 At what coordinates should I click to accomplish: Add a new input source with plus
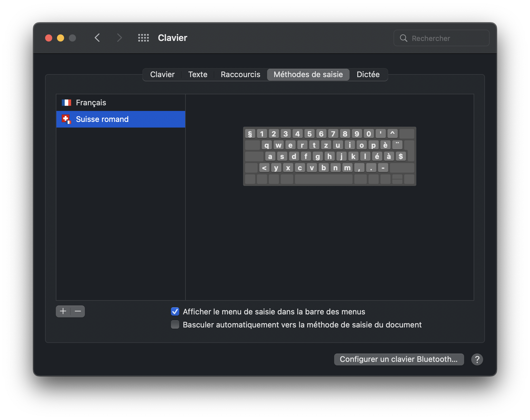click(x=63, y=311)
